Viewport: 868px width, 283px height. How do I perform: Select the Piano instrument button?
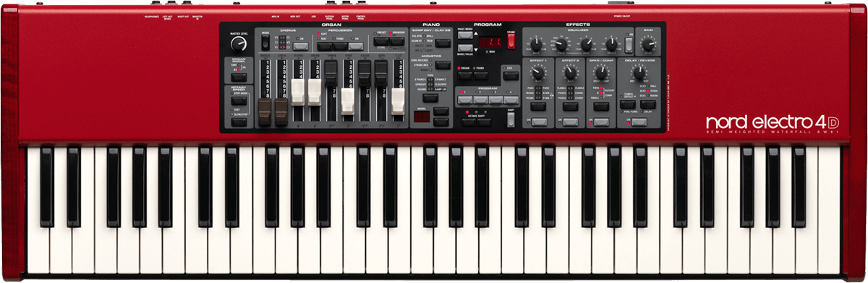[481, 75]
